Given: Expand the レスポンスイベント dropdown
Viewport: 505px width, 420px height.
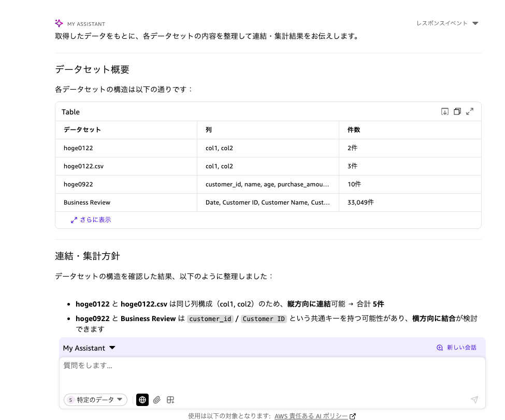Looking at the screenshot, I should [447, 23].
